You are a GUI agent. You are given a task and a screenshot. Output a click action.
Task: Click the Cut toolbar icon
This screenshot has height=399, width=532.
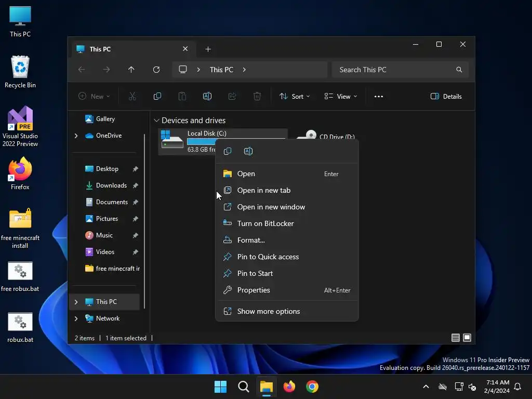coord(132,96)
